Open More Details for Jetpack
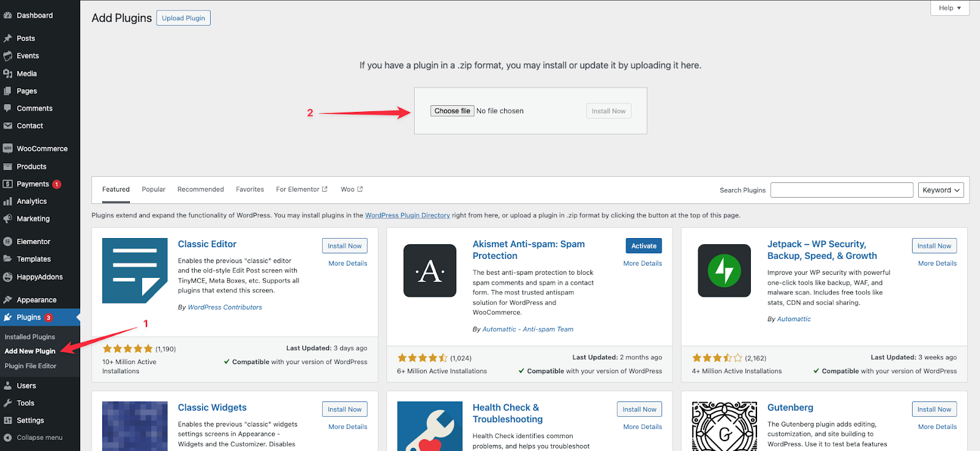 tap(937, 264)
